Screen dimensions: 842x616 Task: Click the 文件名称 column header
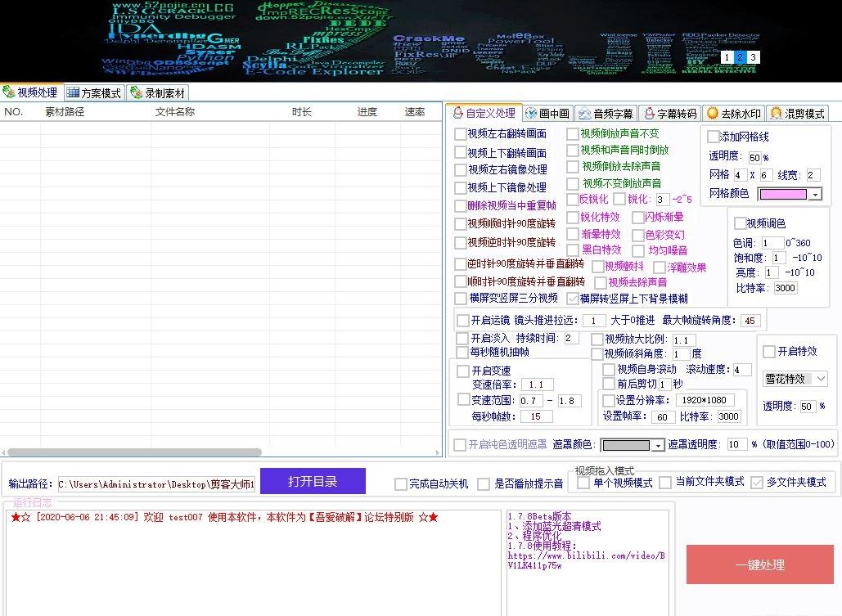(x=174, y=112)
